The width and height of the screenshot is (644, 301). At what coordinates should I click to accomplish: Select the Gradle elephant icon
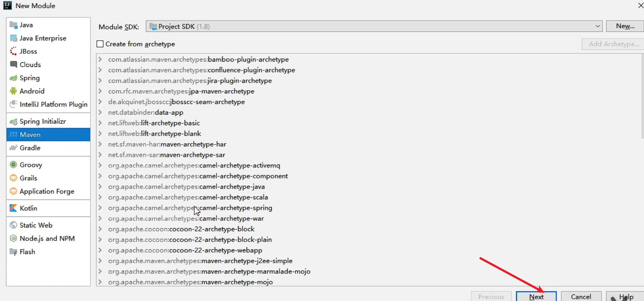(x=13, y=148)
